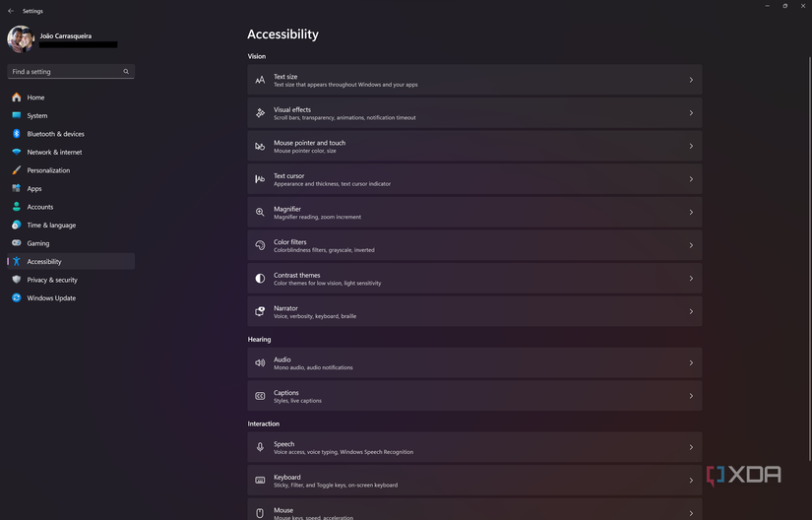The width and height of the screenshot is (812, 520).
Task: Click the Network & internet wifi icon
Action: [x=17, y=152]
